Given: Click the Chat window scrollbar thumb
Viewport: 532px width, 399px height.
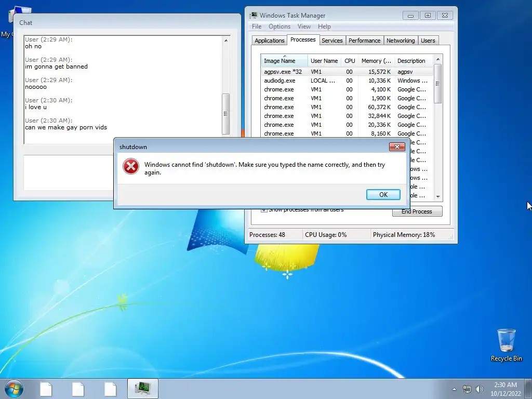Looking at the screenshot, I should [225, 114].
